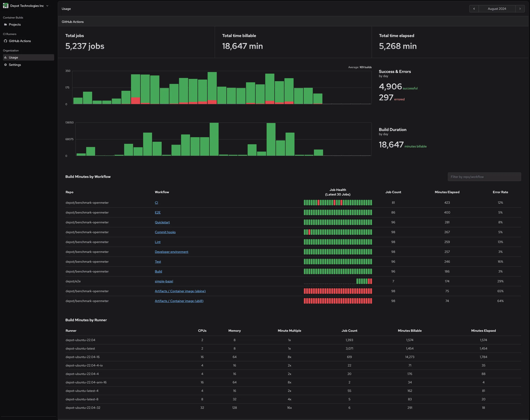This screenshot has height=420, width=530.
Task: Click the left arrow to view July 2024
Action: pos(474,9)
